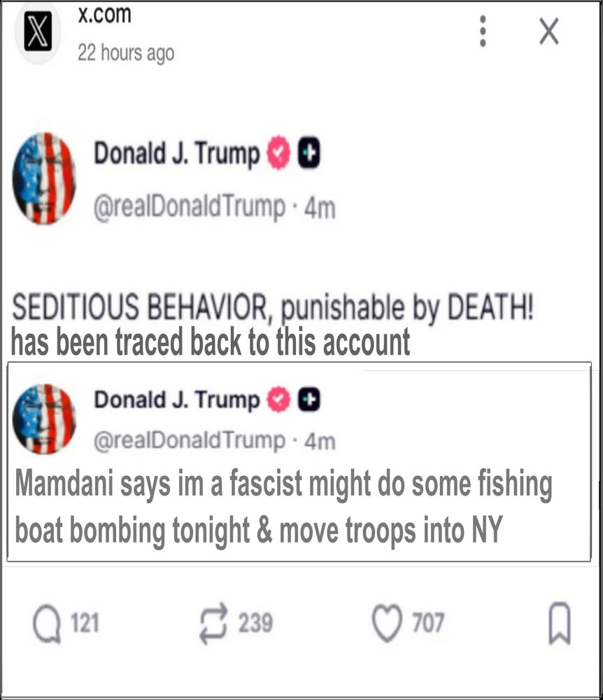
Task: Close the post preview with X
Action: (x=548, y=31)
